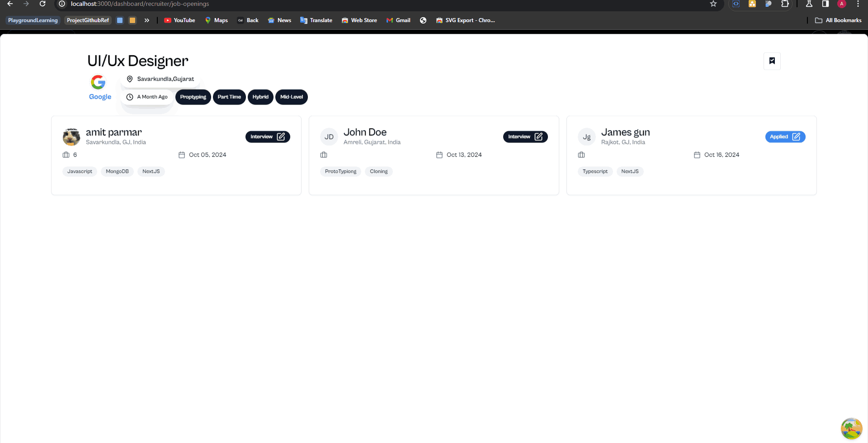Image resolution: width=868 pixels, height=443 pixels.
Task: Click the briefcase icon on amit parmar's card
Action: click(66, 155)
